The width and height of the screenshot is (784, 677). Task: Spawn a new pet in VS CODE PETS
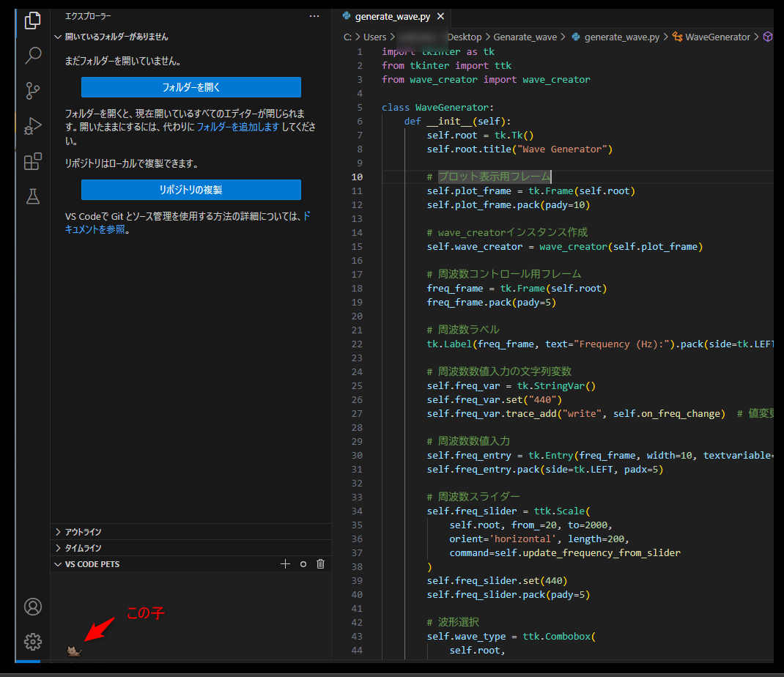(285, 563)
